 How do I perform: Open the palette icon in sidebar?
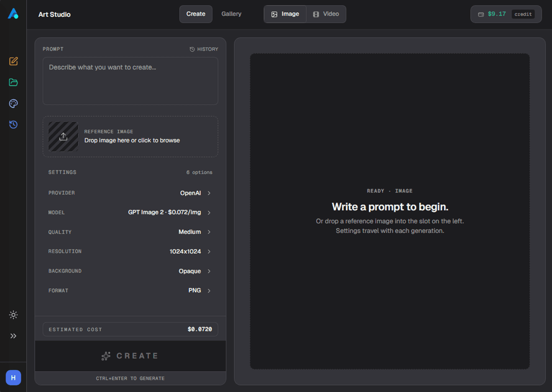pos(13,104)
